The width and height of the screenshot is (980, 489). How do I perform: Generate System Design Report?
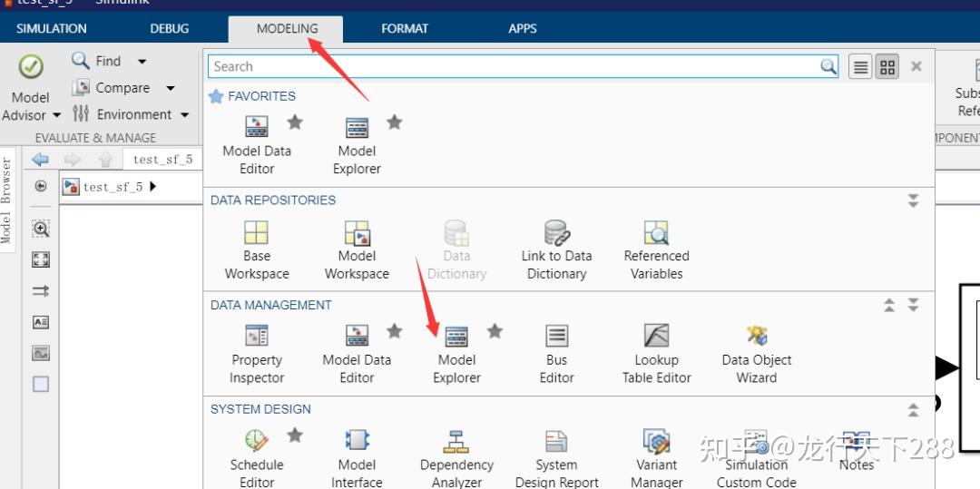556,459
